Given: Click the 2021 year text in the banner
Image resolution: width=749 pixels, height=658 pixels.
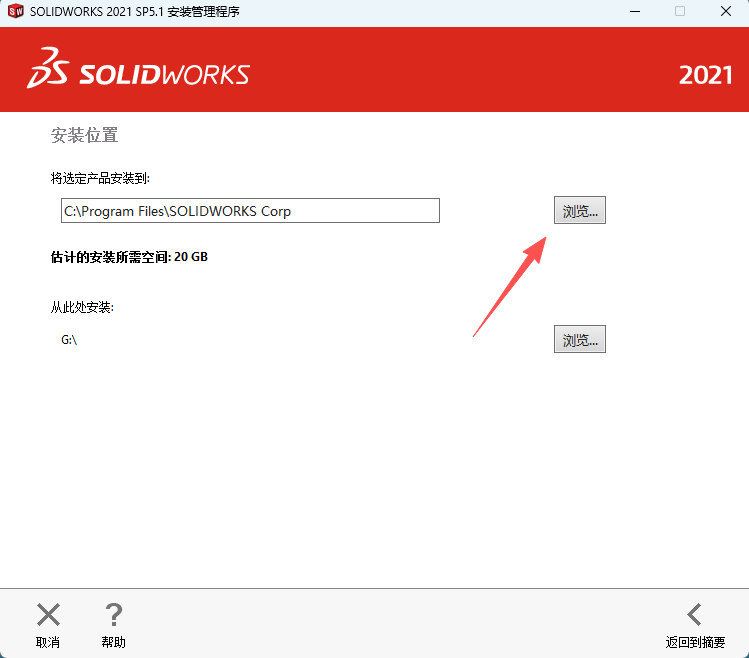Looking at the screenshot, I should pos(706,76).
